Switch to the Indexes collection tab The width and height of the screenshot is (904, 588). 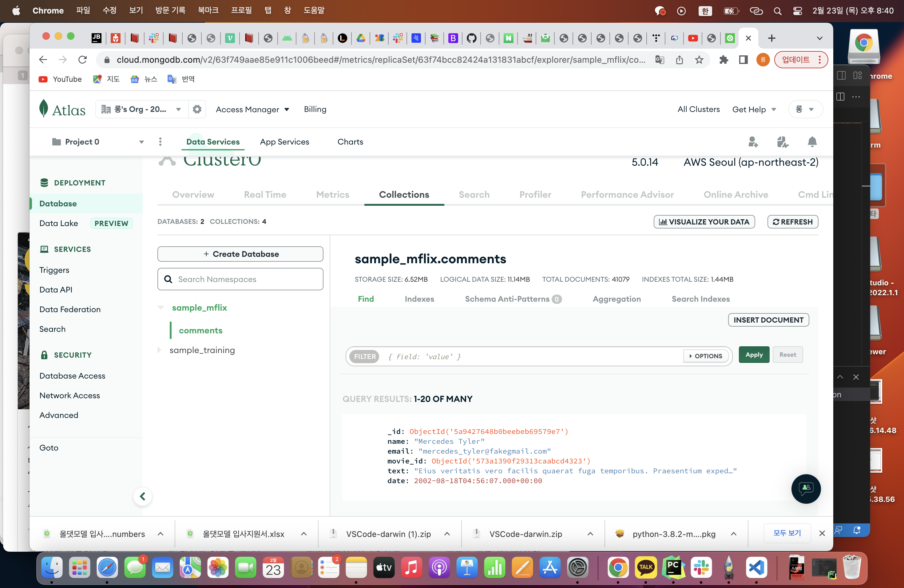419,299
